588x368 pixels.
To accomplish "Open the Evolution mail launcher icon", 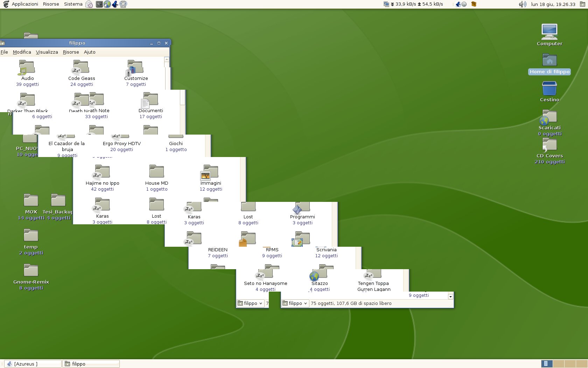I will point(89,4).
